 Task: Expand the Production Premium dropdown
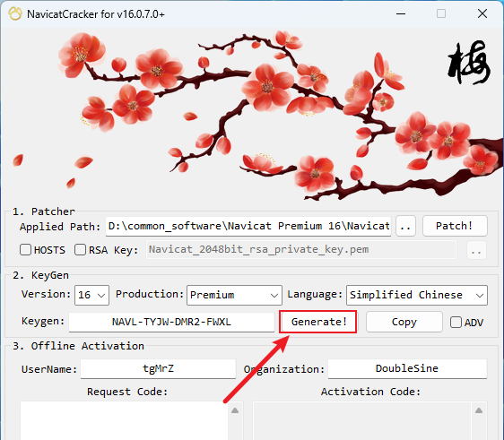click(234, 295)
